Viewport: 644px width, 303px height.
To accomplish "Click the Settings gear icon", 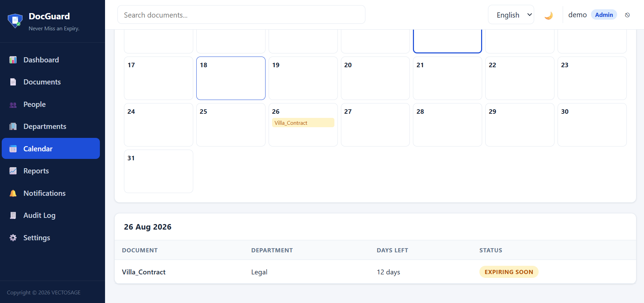I will point(13,238).
